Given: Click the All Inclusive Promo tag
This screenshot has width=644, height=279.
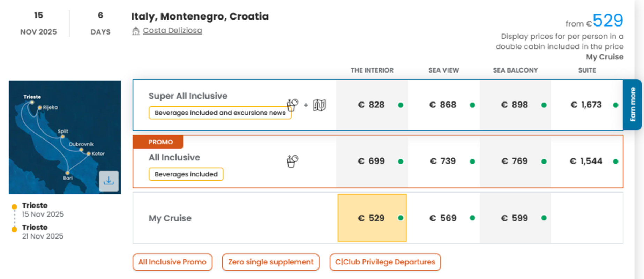Looking at the screenshot, I should click(x=172, y=262).
